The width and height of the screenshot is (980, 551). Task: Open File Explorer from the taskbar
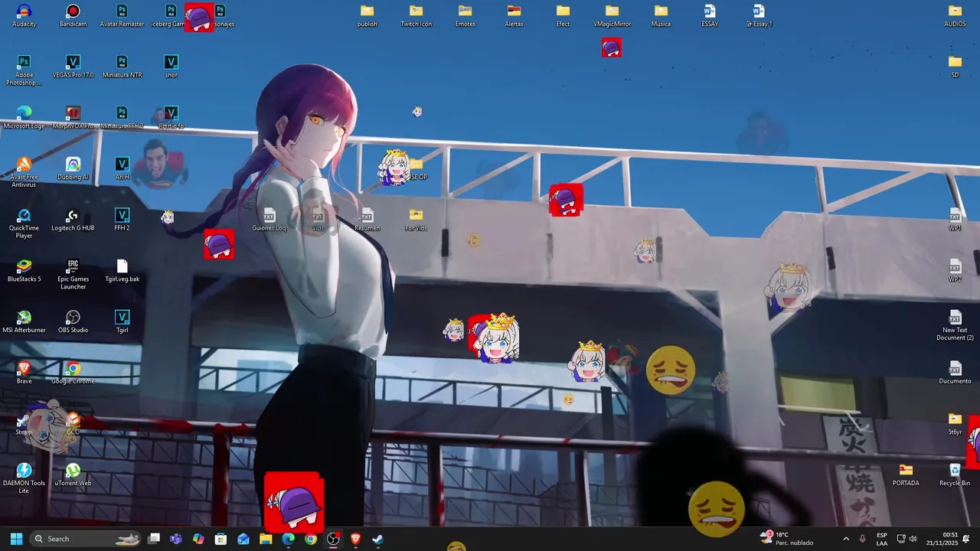tap(266, 539)
